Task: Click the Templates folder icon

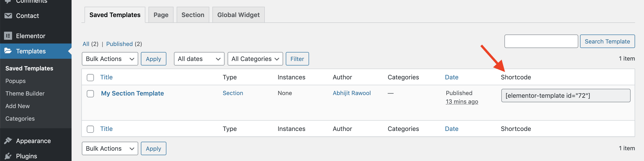Action: [8, 51]
